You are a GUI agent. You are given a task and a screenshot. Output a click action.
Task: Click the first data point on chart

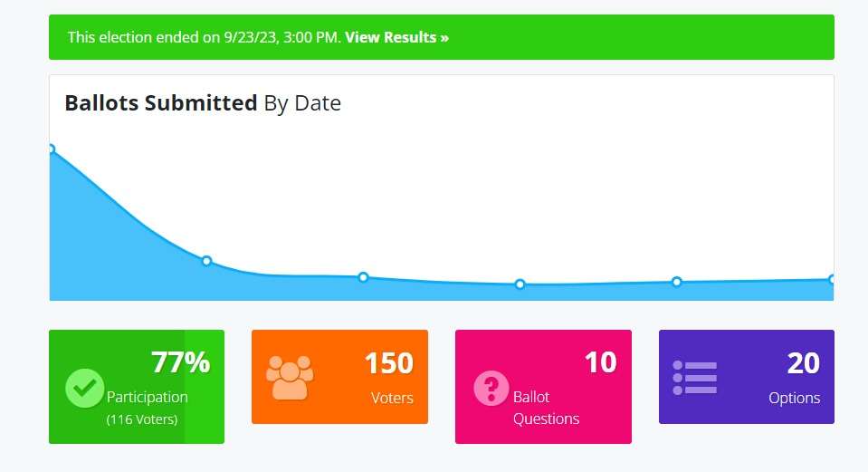(51, 149)
